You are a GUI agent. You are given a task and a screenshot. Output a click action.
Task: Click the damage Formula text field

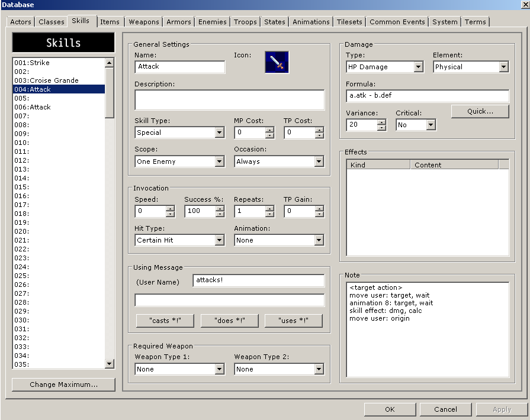[x=427, y=96]
